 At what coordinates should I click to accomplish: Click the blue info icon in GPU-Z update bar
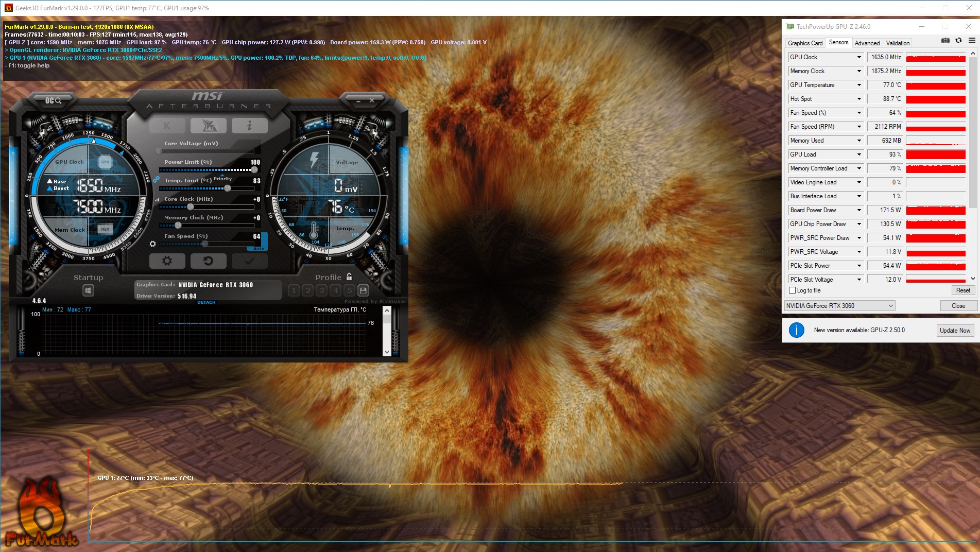796,330
